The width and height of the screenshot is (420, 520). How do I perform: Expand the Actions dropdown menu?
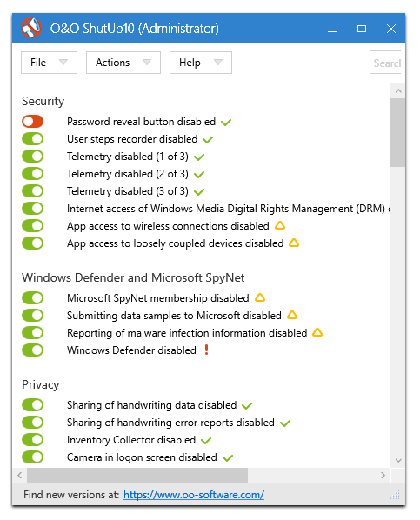(123, 63)
